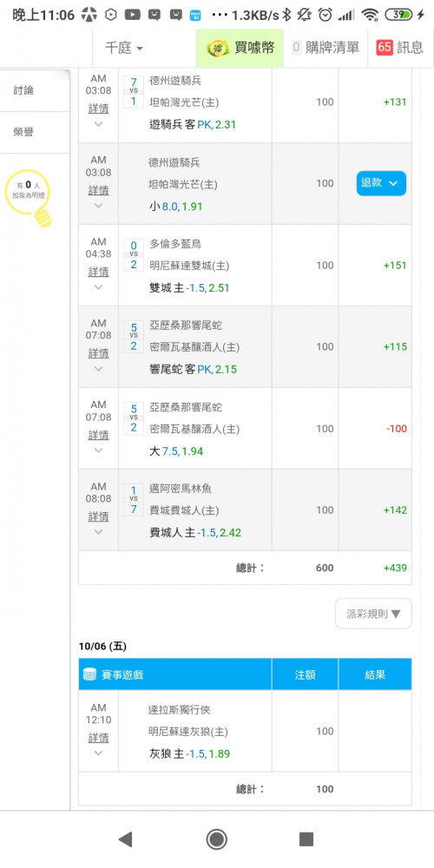This screenshot has height=868, width=434.
Task: Tap Android home circle button
Action: pyautogui.click(x=216, y=839)
